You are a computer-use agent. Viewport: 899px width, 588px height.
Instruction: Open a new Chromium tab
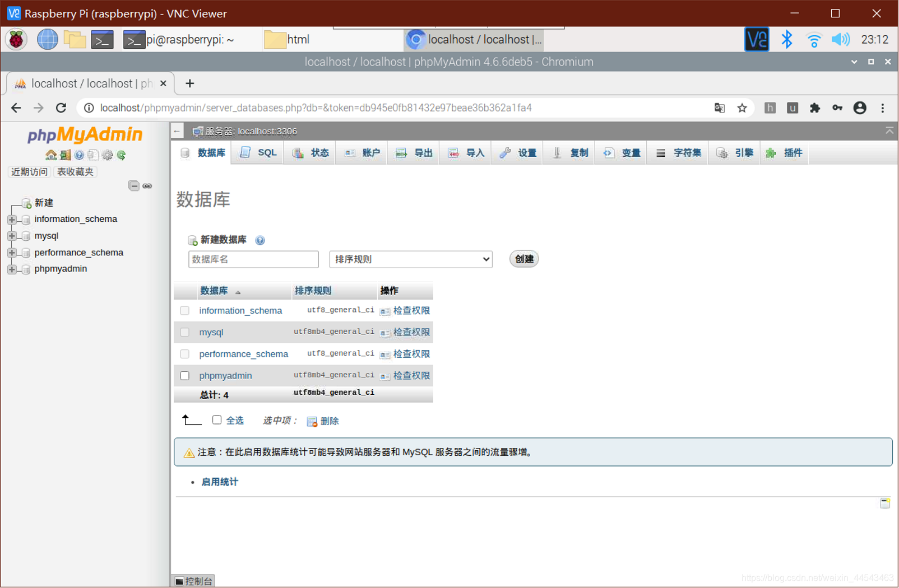coord(190,83)
